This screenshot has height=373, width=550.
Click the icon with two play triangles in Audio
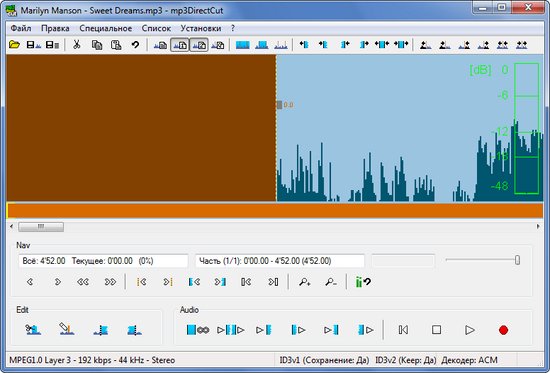[x=231, y=330]
